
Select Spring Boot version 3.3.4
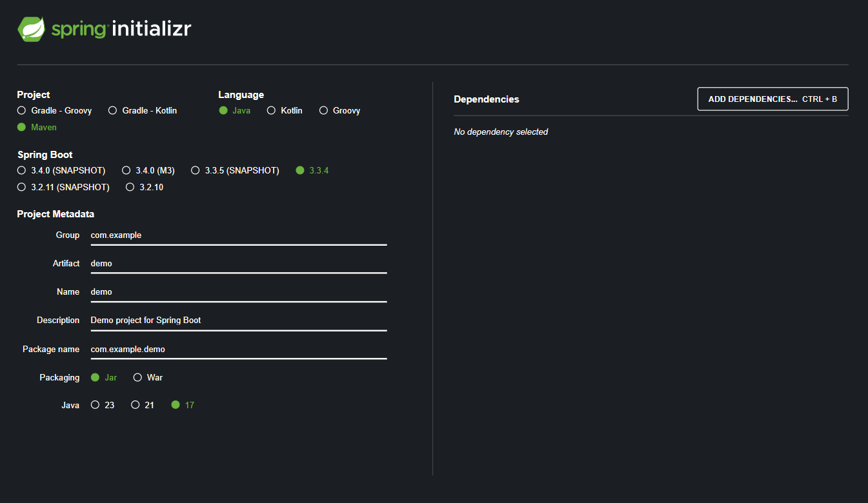[x=312, y=171]
